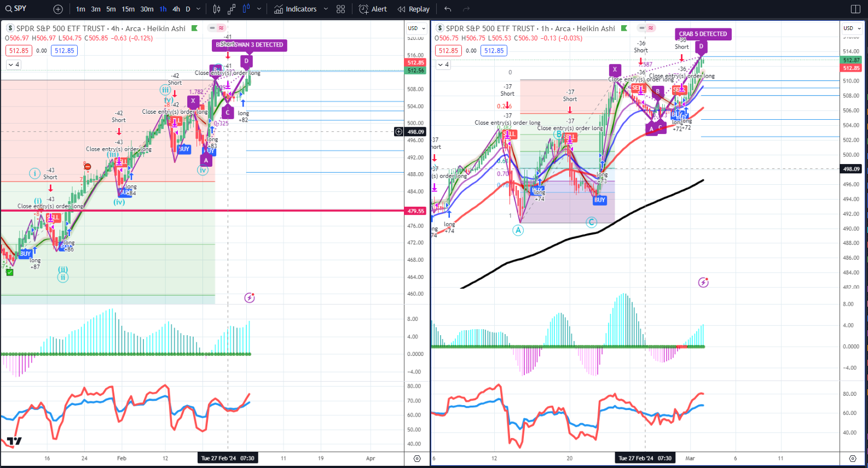
Task: Select the 4h timeframe
Action: (x=176, y=9)
